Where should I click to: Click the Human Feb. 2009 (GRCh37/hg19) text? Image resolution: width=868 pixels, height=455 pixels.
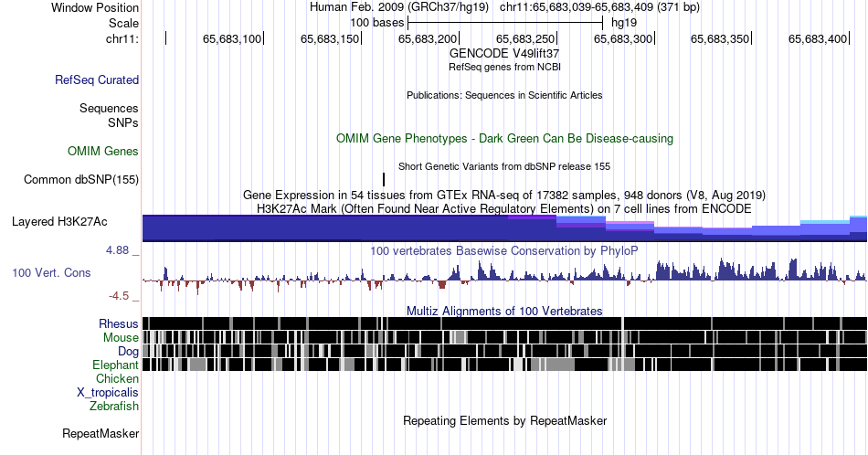tap(399, 7)
